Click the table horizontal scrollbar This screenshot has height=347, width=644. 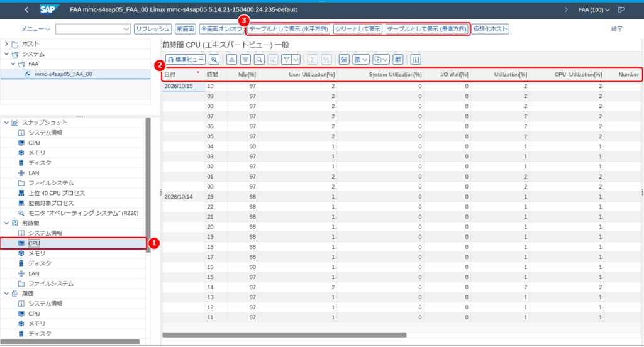pyautogui.click(x=284, y=335)
